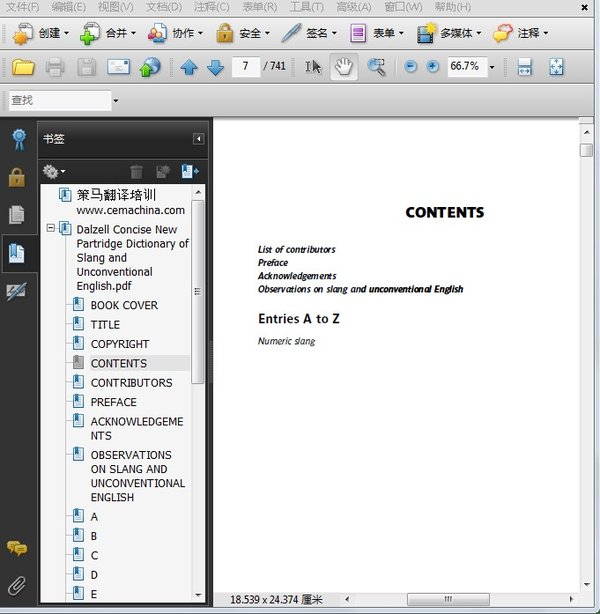Click the Open file folder icon
The height and width of the screenshot is (614, 600).
click(x=22, y=68)
